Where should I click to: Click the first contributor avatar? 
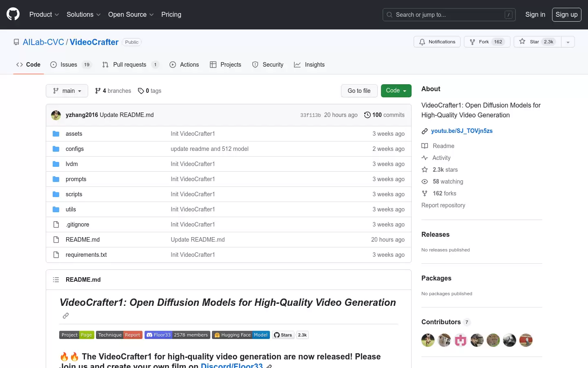[x=428, y=340]
